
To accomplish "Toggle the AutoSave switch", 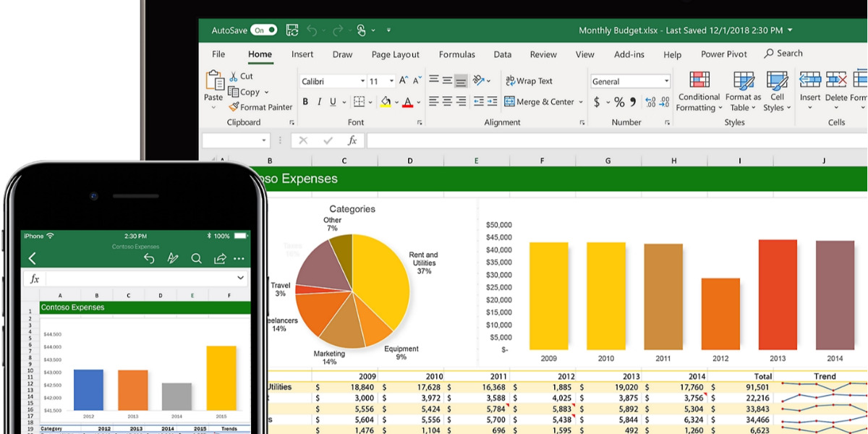I will click(263, 30).
